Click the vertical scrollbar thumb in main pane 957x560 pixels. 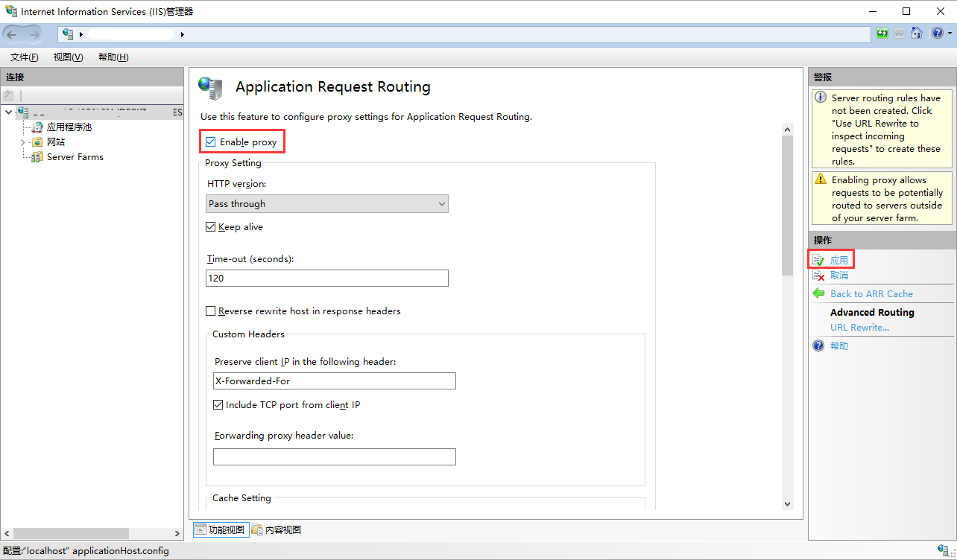coord(788,206)
